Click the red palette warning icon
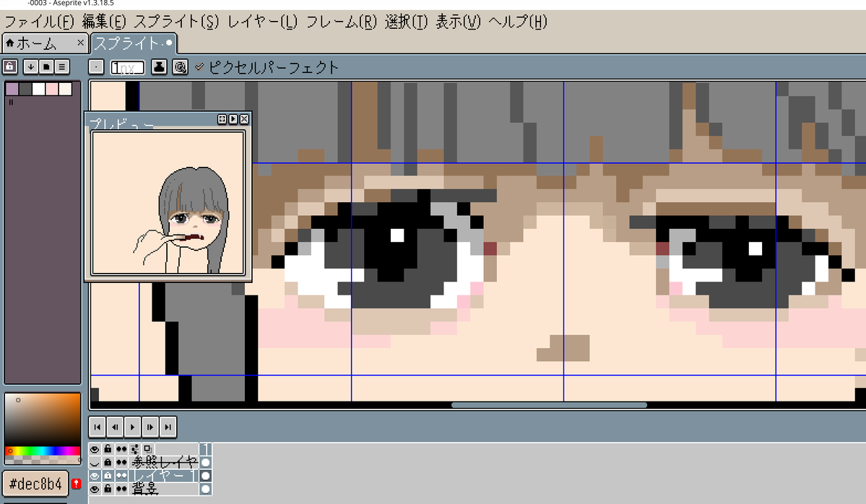 point(77,484)
